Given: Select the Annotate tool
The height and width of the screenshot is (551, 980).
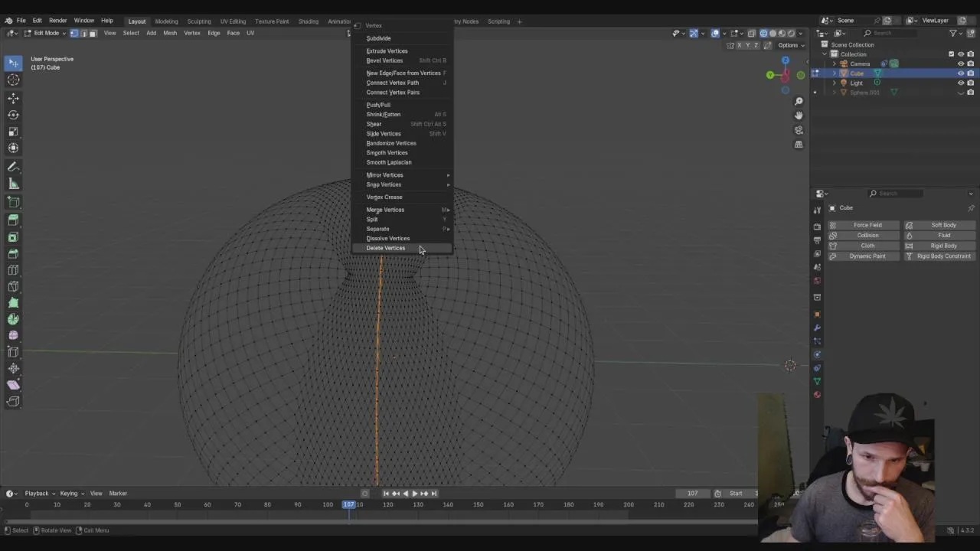Looking at the screenshot, I should 13,168.
